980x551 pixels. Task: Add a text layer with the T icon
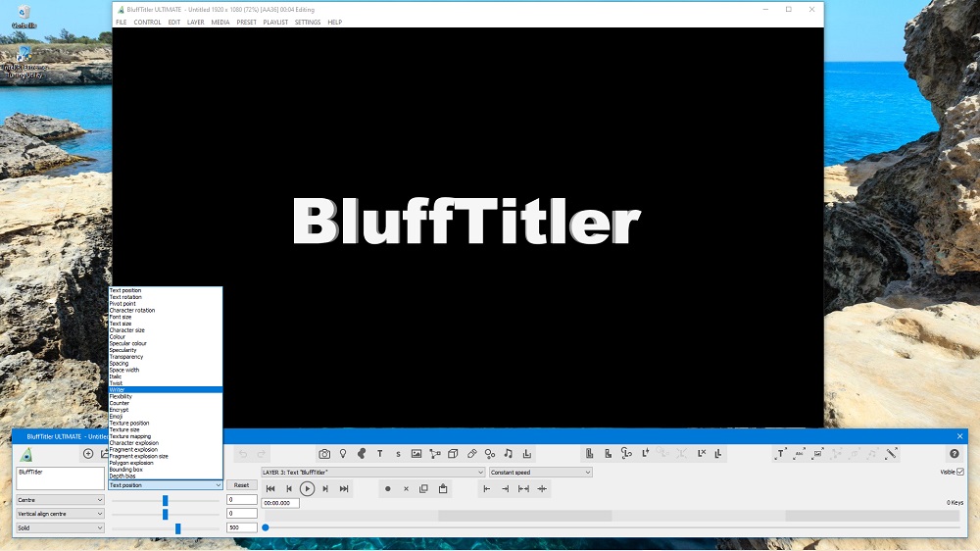[379, 454]
